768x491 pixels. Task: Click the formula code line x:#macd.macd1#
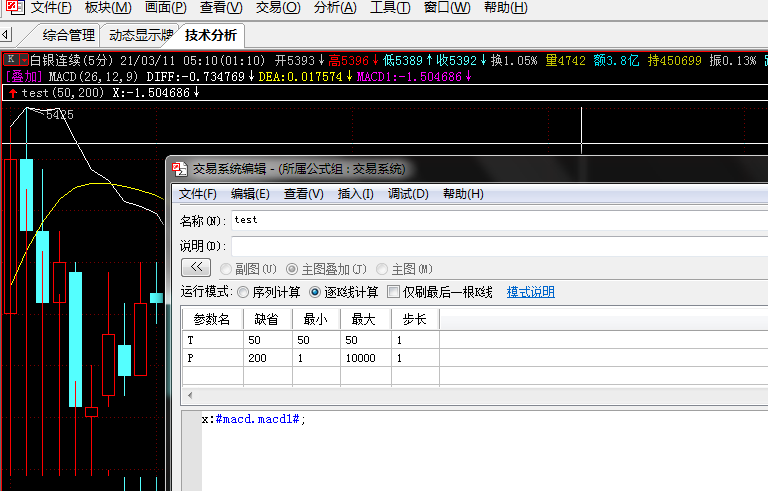[254, 419]
